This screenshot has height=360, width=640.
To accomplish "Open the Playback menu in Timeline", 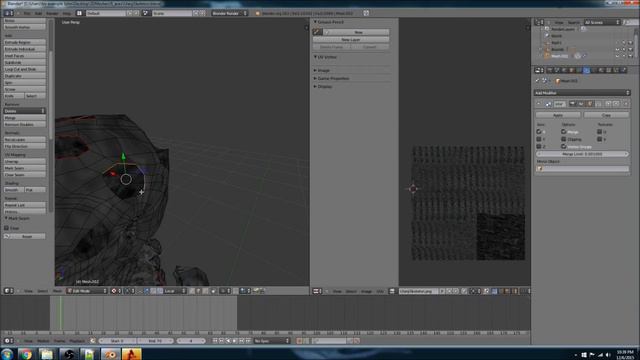I will tap(77, 341).
